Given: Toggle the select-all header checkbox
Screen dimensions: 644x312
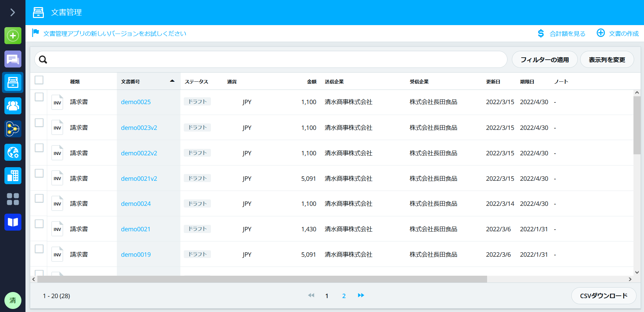Looking at the screenshot, I should pos(39,80).
